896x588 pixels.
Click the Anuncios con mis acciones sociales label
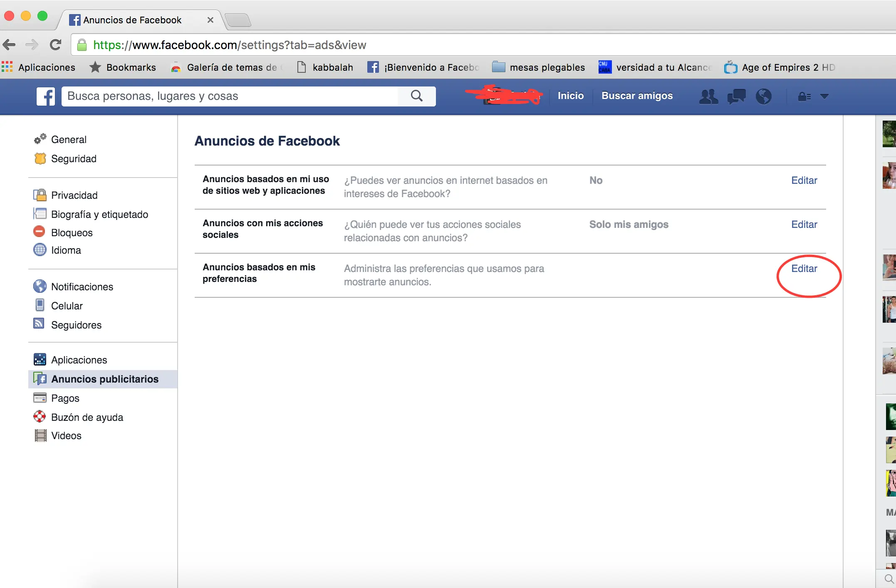coord(262,229)
